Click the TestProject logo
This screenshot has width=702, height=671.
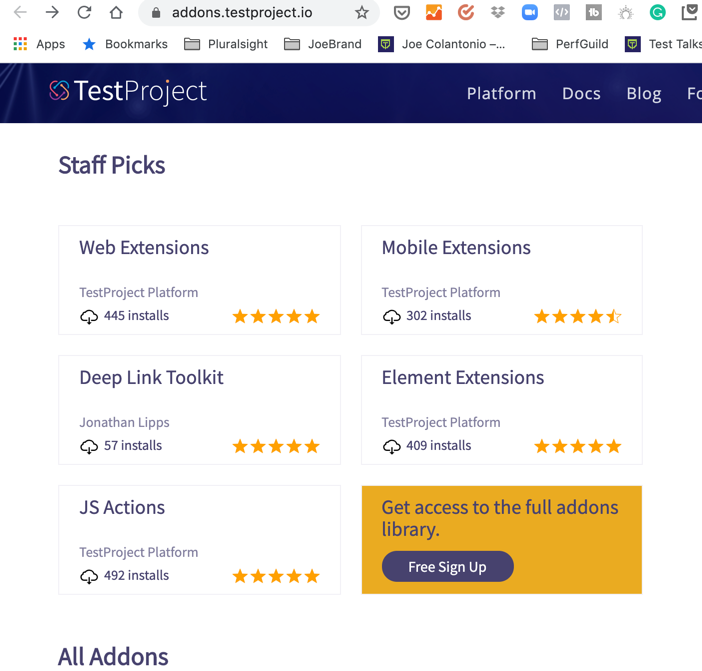click(128, 91)
